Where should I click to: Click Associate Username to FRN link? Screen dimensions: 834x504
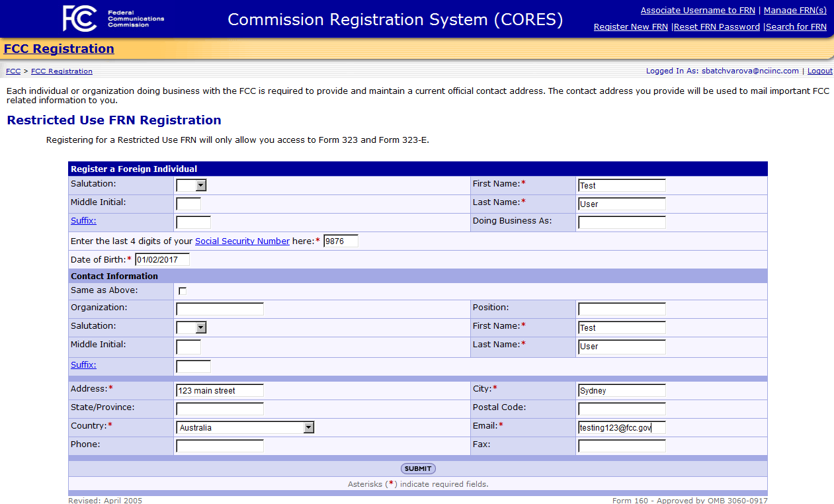(698, 11)
